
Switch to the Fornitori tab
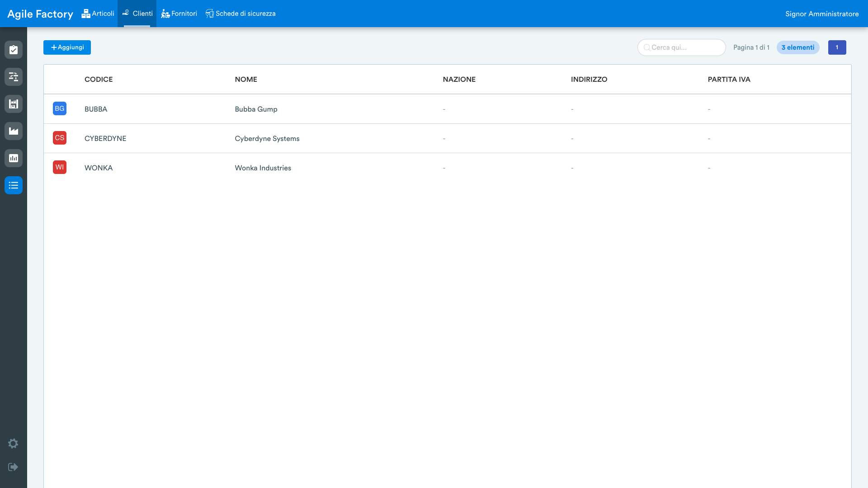[179, 14]
